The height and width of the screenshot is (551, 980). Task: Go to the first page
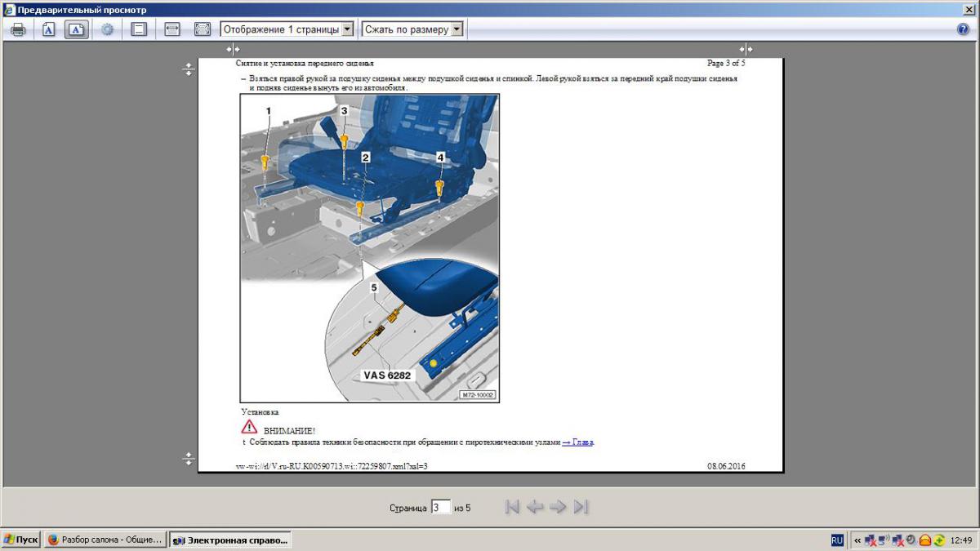(x=512, y=507)
